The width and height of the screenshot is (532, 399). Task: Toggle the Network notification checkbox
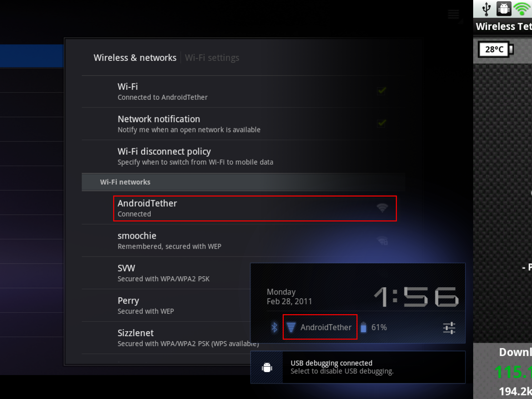381,123
